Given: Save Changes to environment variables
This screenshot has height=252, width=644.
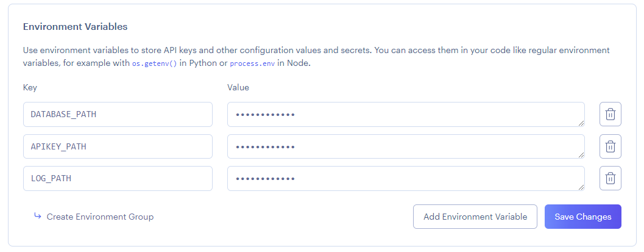Looking at the screenshot, I should [x=582, y=217].
